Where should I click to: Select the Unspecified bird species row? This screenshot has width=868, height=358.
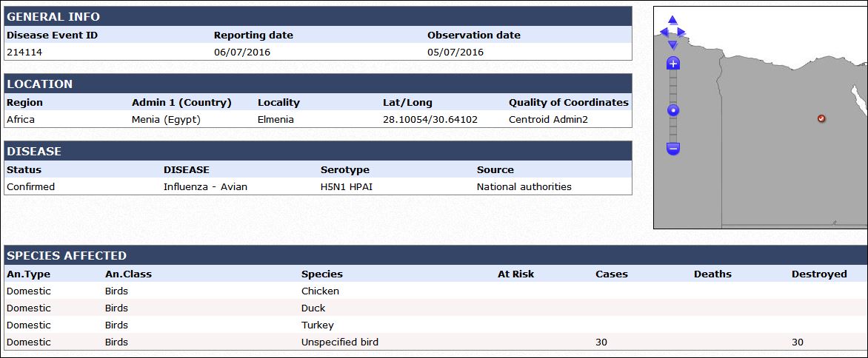(x=435, y=342)
